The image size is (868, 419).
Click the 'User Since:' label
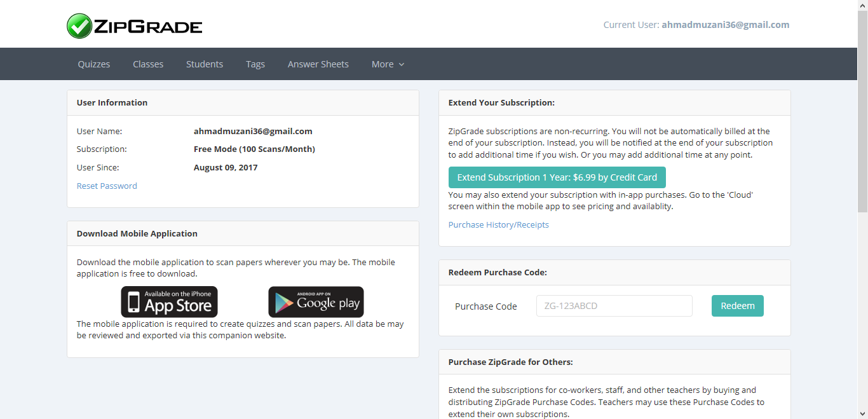tap(98, 168)
